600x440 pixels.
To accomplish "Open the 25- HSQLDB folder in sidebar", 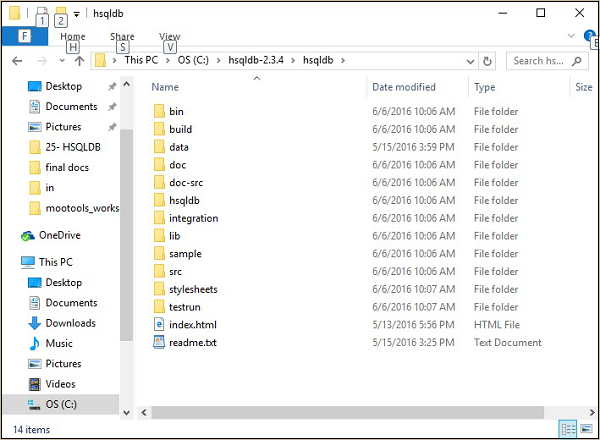I will point(73,147).
